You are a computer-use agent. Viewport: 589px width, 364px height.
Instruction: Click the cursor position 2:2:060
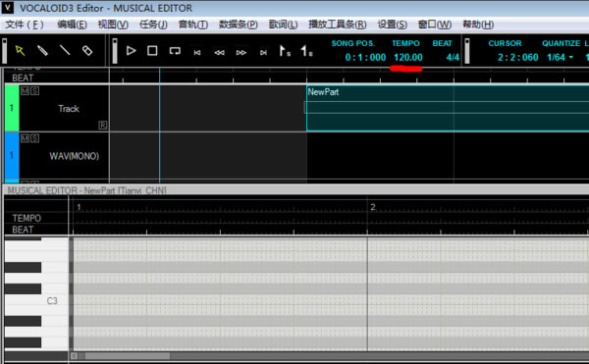518,58
